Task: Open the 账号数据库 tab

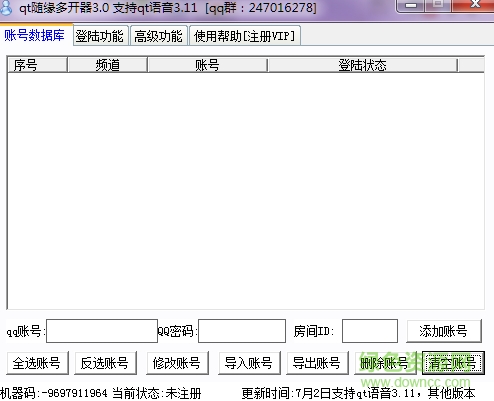Action: pos(35,35)
